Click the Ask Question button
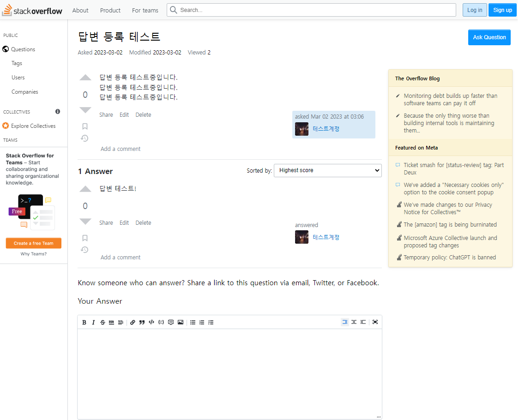The image size is (519, 420). tap(489, 37)
